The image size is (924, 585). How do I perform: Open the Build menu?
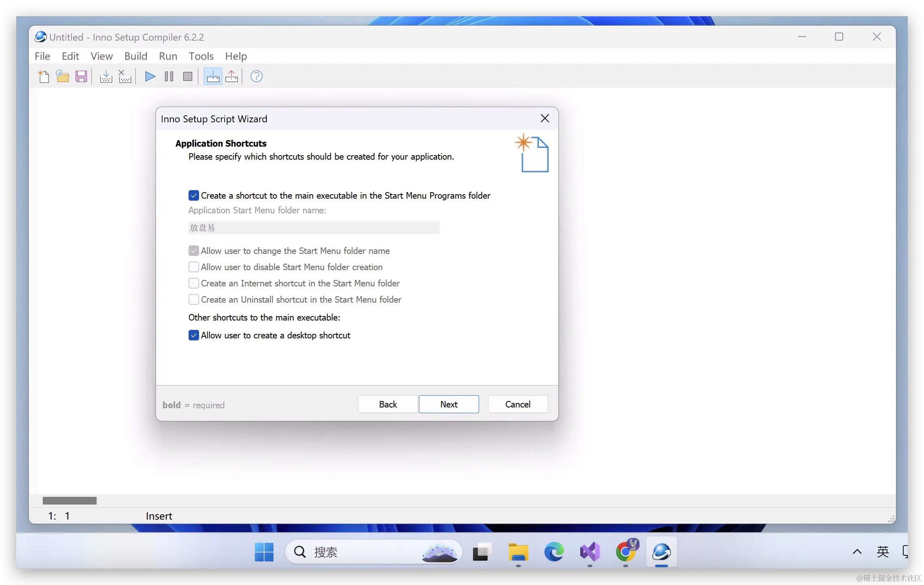tap(136, 56)
